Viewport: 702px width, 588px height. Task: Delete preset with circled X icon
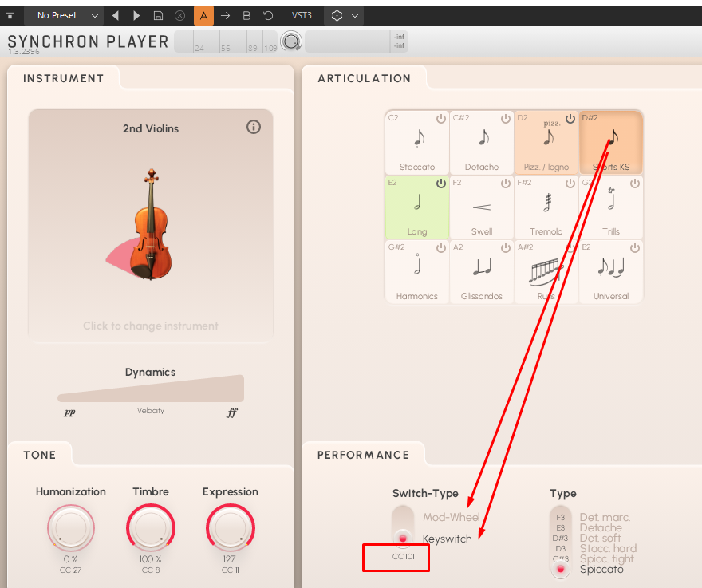pos(179,16)
